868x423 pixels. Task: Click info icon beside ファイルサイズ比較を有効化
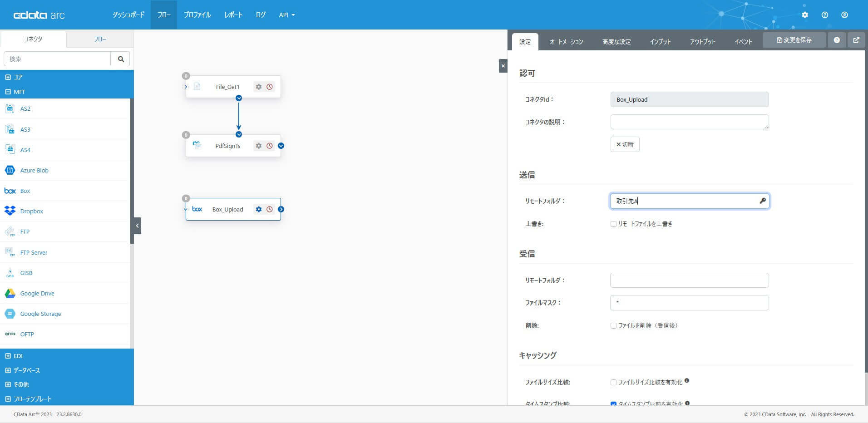687,381
